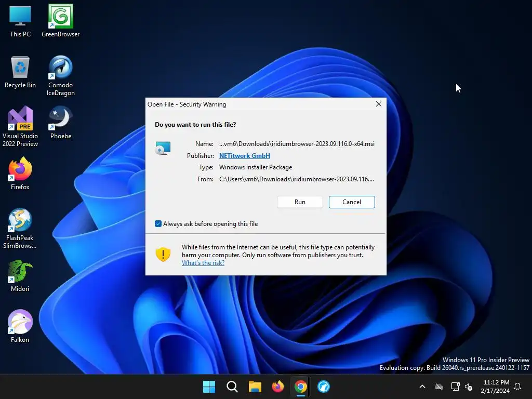
Task: Close the Open File Security Warning dialog
Action: (379, 104)
